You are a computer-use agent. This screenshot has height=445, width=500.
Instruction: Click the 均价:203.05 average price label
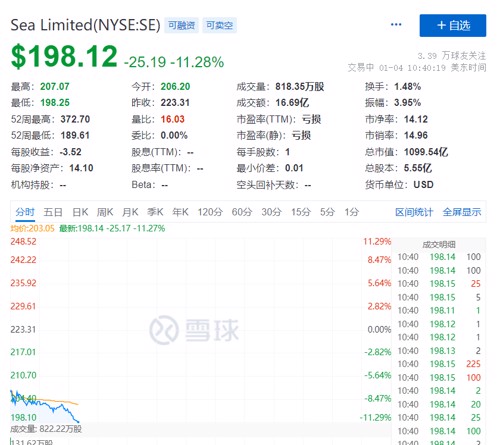[32, 229]
